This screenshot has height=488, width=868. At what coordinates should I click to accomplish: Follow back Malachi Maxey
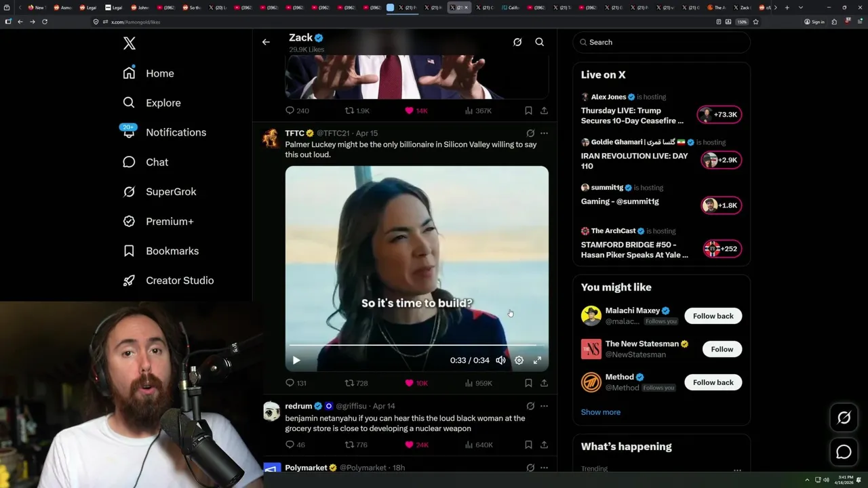pyautogui.click(x=713, y=316)
